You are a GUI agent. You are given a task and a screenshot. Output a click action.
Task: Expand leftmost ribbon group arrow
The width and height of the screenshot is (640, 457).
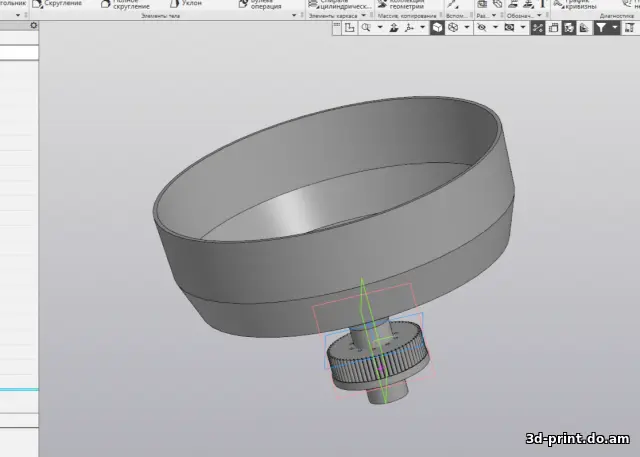18,16
